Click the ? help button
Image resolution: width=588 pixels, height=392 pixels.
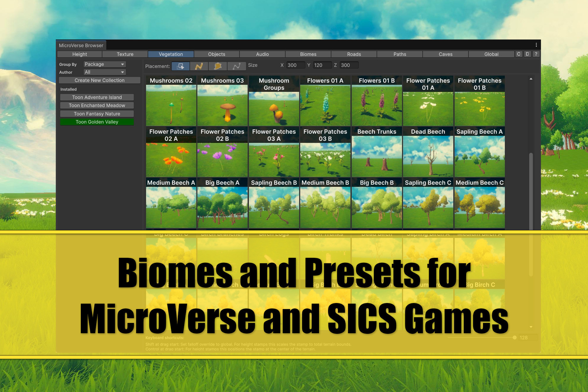(x=536, y=54)
